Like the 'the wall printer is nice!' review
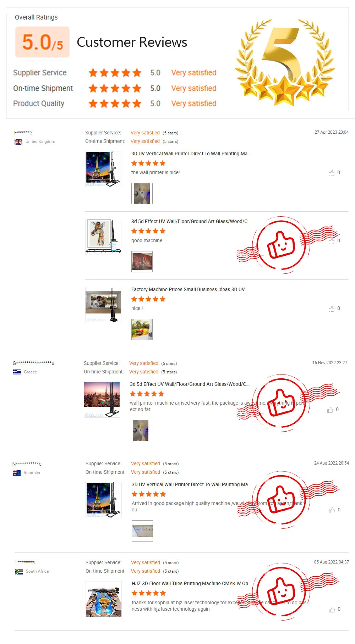The width and height of the screenshot is (355, 644). 331,173
